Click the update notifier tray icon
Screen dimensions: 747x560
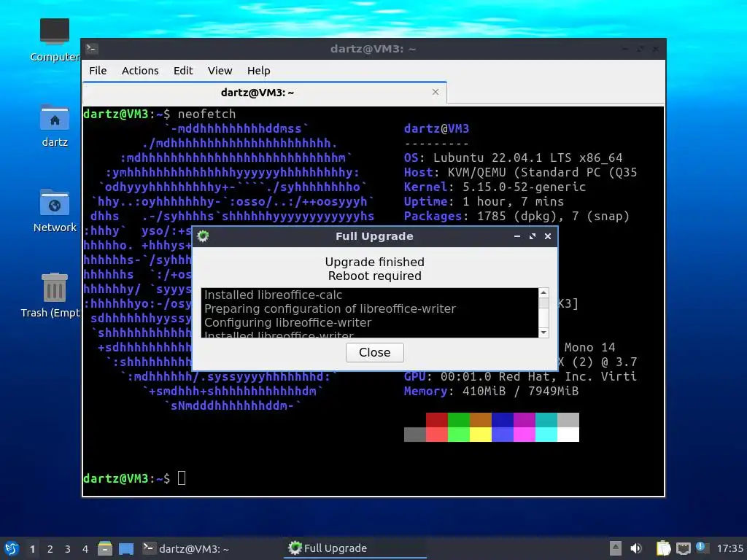(x=701, y=548)
